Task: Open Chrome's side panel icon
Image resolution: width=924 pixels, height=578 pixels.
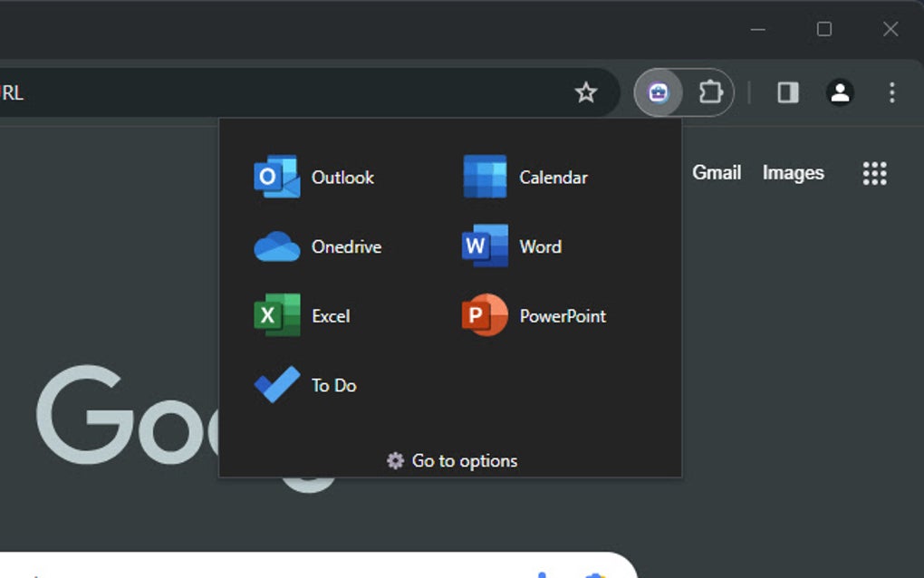Action: tap(787, 92)
